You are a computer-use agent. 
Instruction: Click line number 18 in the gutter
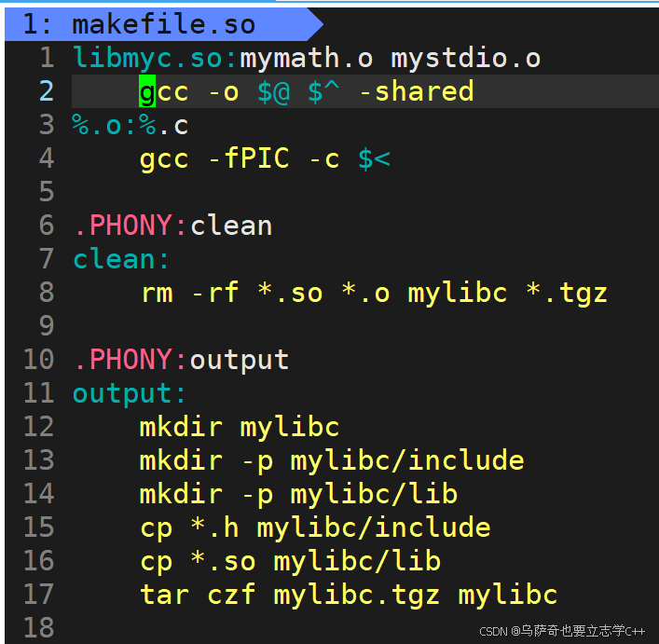coord(39,628)
